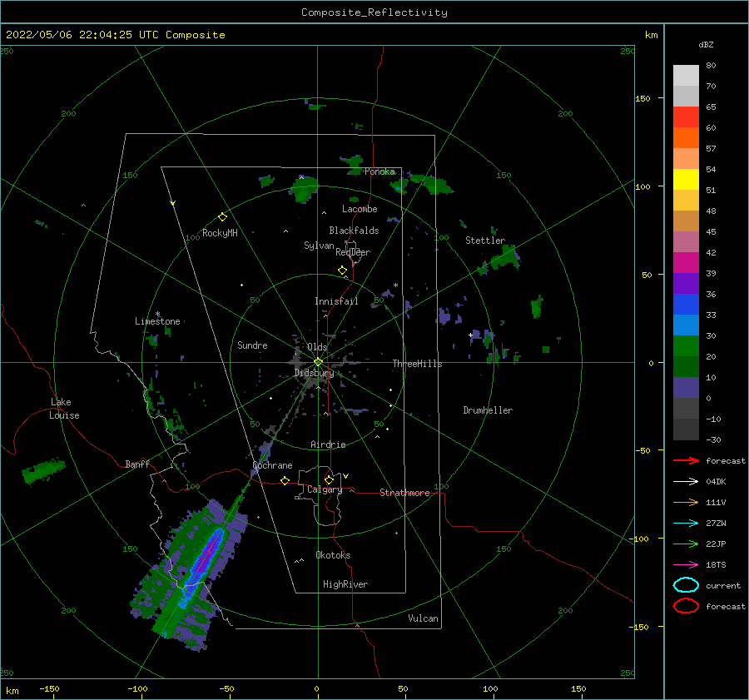Image resolution: width=749 pixels, height=700 pixels.
Task: Click the Ponoka city label
Action: coord(379,171)
